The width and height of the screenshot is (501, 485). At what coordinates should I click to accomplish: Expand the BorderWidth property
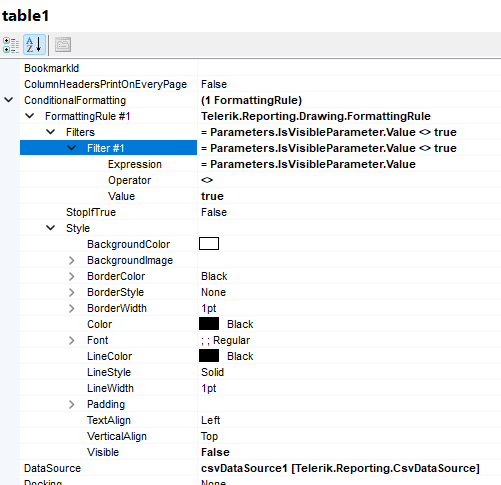point(71,308)
